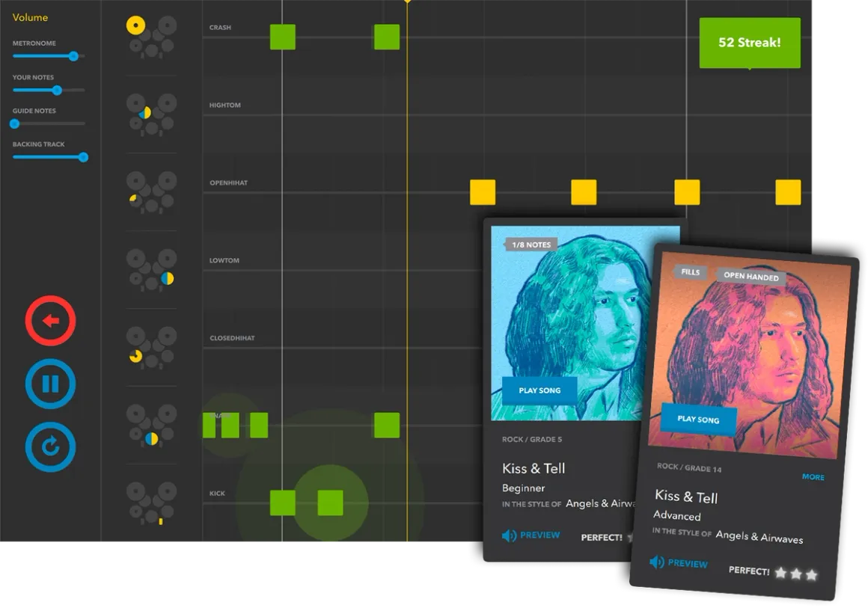The height and width of the screenshot is (608, 868).
Task: Click the LOWTOM lane label
Action: (224, 260)
